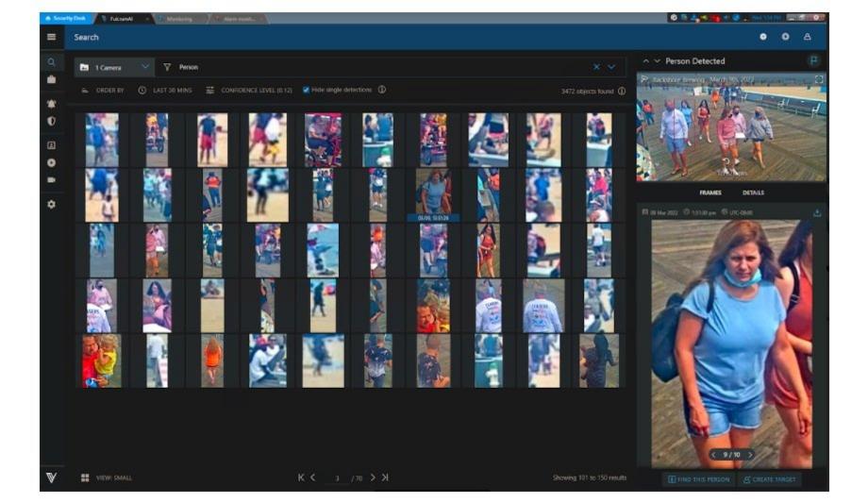Image resolution: width=868 pixels, height=503 pixels.
Task: Click the V logo at sidebar bottom
Action: tap(52, 478)
